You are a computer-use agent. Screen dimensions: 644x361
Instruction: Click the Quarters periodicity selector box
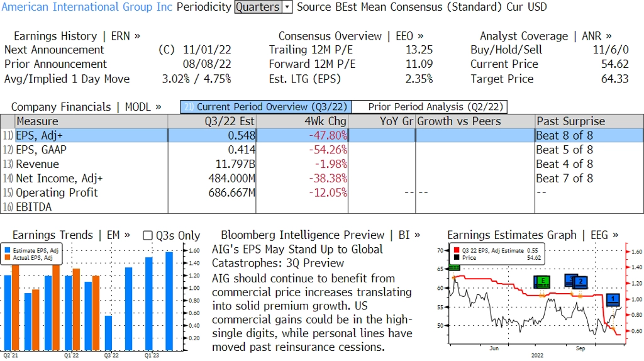[258, 7]
